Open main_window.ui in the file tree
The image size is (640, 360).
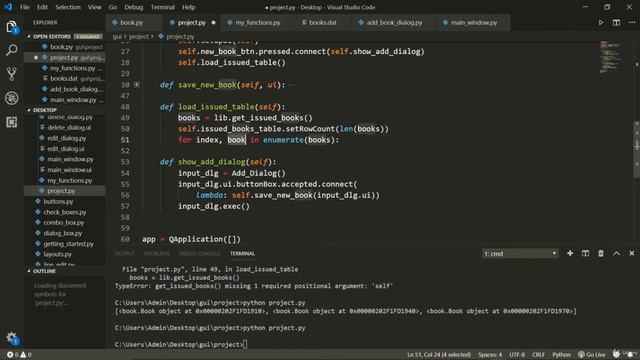pos(64,169)
